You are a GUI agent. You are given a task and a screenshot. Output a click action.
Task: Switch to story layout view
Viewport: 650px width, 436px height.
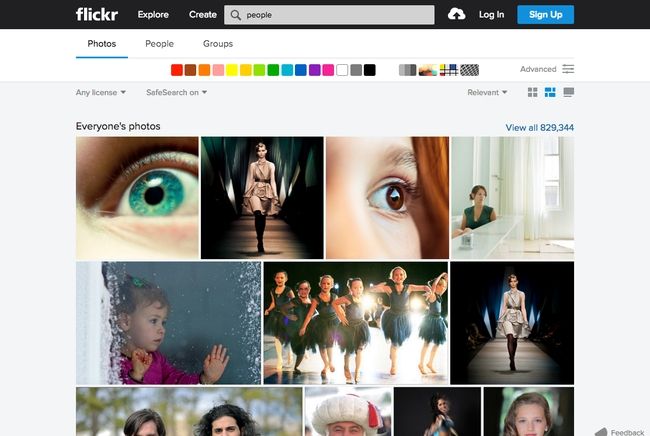[x=568, y=93]
